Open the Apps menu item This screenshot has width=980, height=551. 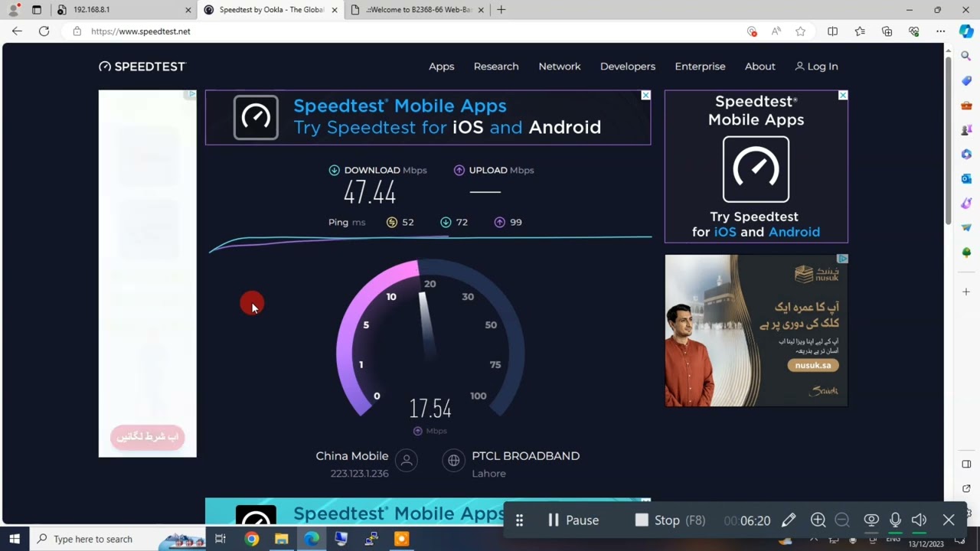click(441, 67)
